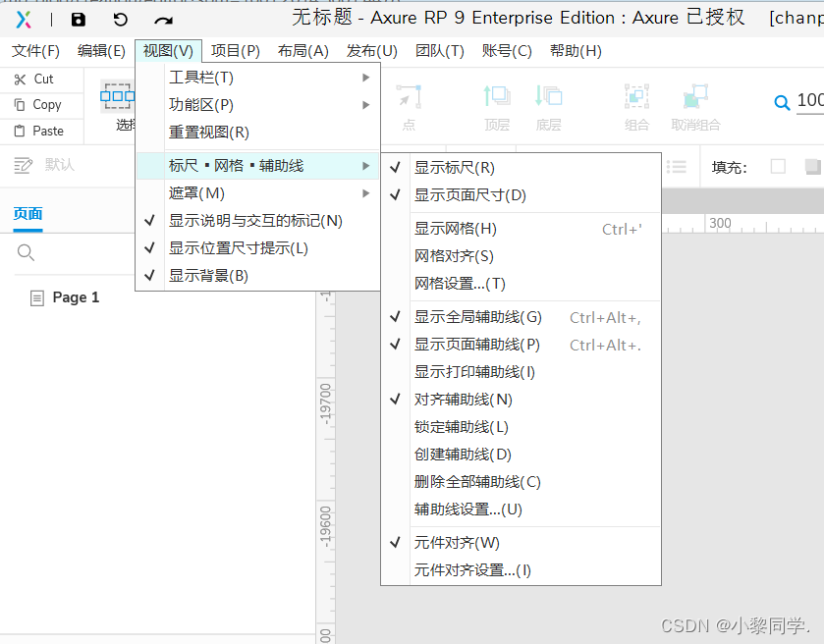
Task: Toggle 元件对齐(W) widget snapping
Action: tap(521, 543)
